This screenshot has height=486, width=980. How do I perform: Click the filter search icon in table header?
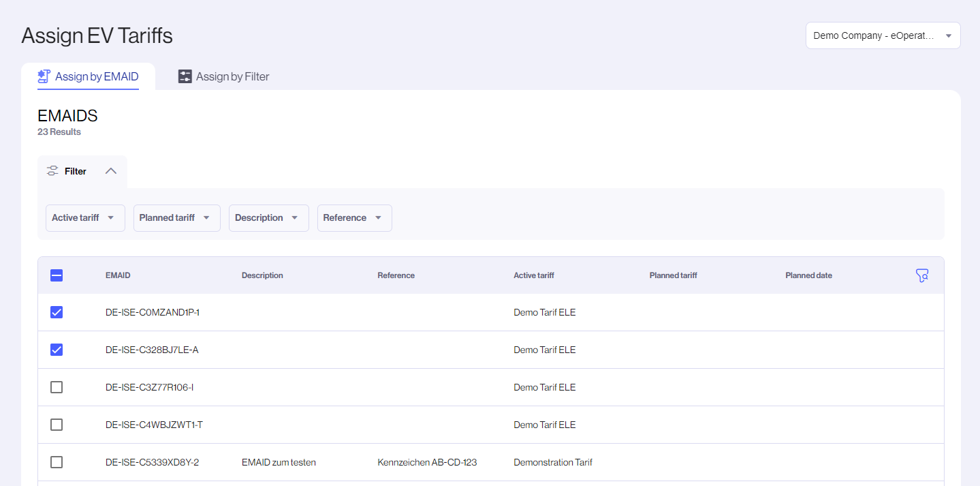(x=922, y=275)
